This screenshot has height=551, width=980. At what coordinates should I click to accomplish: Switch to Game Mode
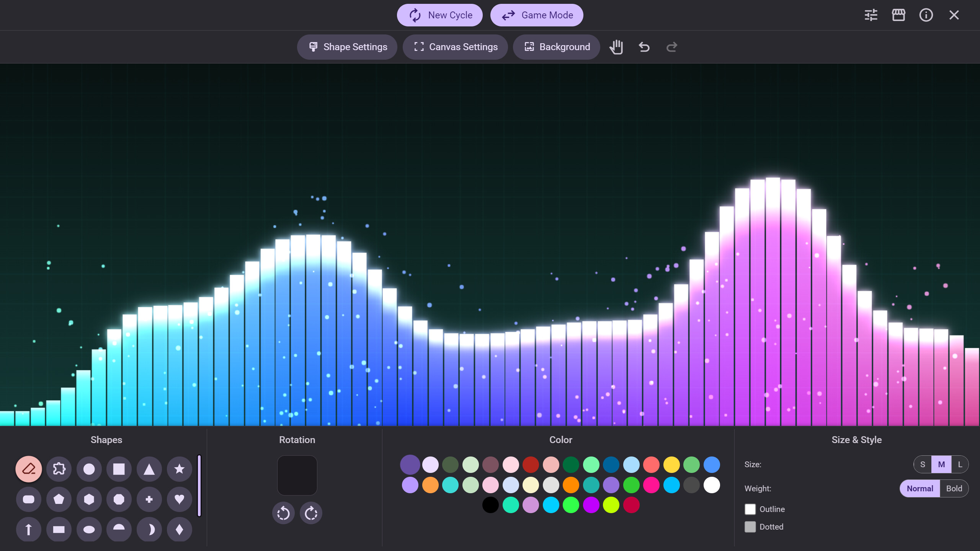pyautogui.click(x=537, y=15)
